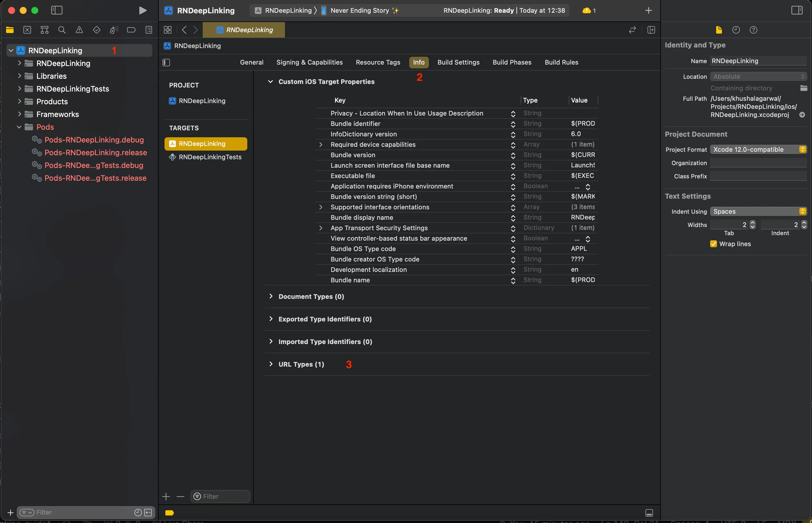Open the Find navigator magnifier icon

(x=62, y=30)
